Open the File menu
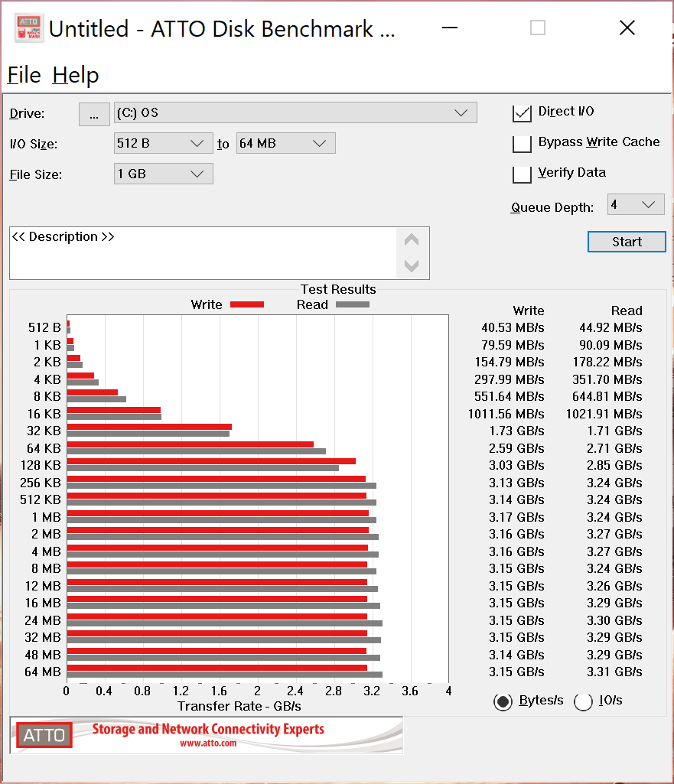This screenshot has height=784, width=674. coord(24,75)
